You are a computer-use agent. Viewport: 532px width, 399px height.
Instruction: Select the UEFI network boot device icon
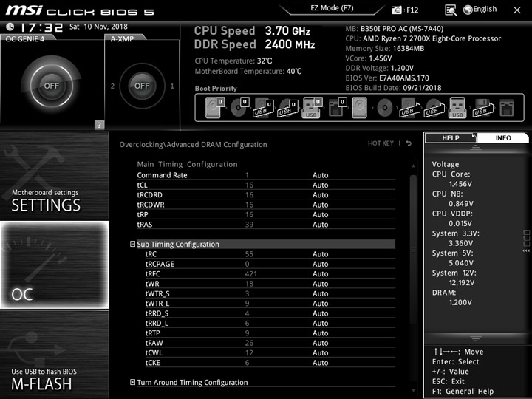(x=337, y=108)
